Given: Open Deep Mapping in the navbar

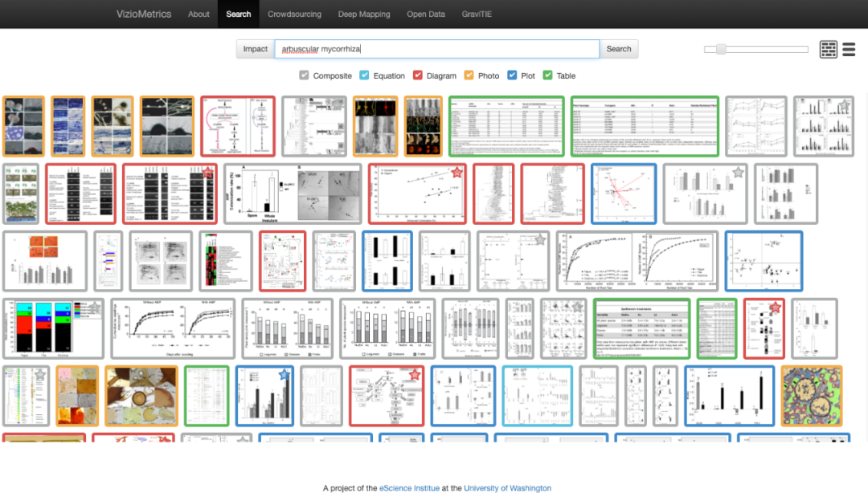Looking at the screenshot, I should click(x=364, y=14).
